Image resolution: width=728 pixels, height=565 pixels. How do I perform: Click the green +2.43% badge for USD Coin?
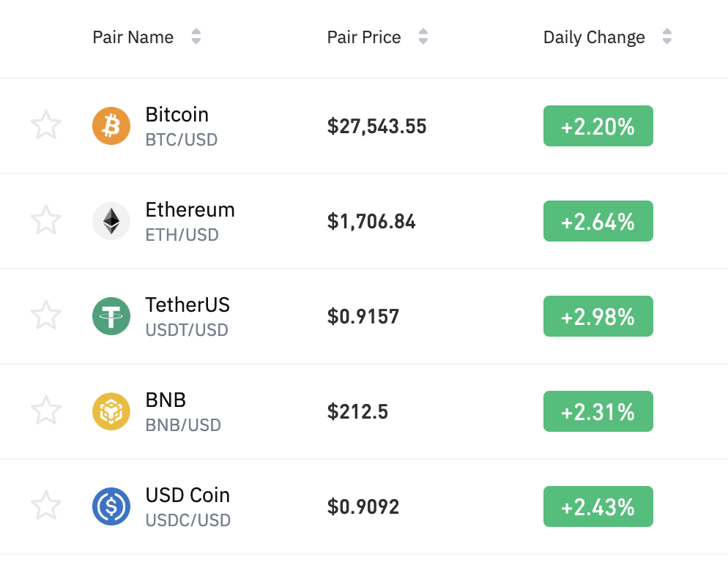click(x=598, y=506)
